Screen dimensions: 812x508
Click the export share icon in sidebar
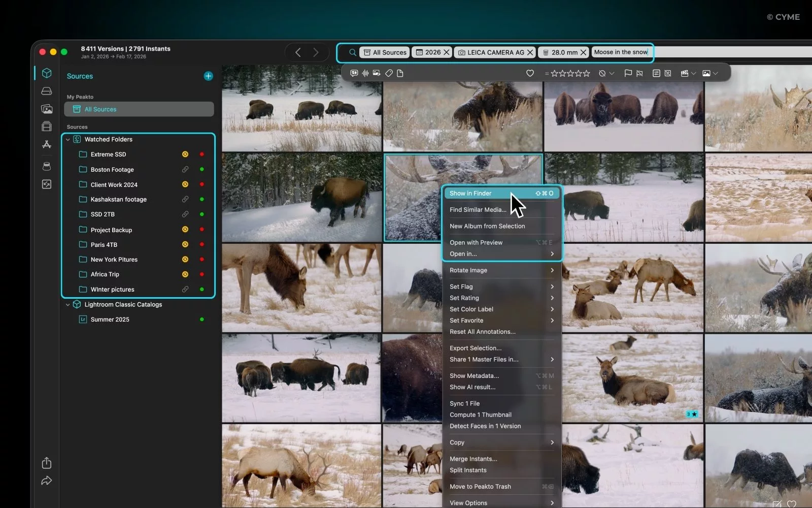coord(47,463)
